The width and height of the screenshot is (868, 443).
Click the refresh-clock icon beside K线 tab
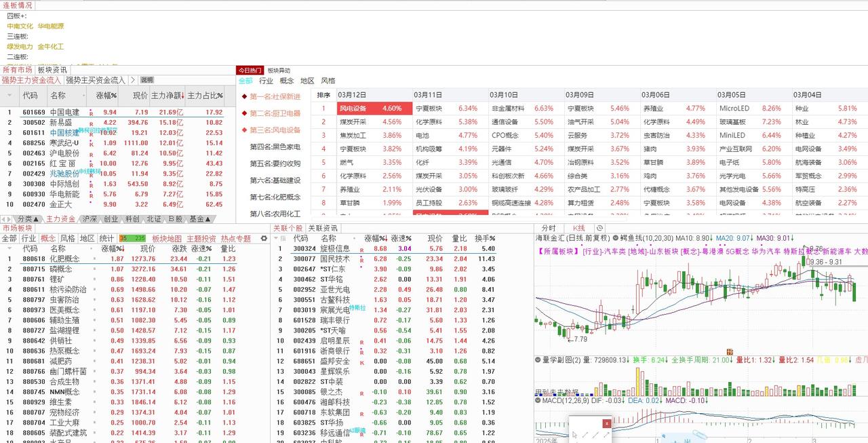[599, 228]
